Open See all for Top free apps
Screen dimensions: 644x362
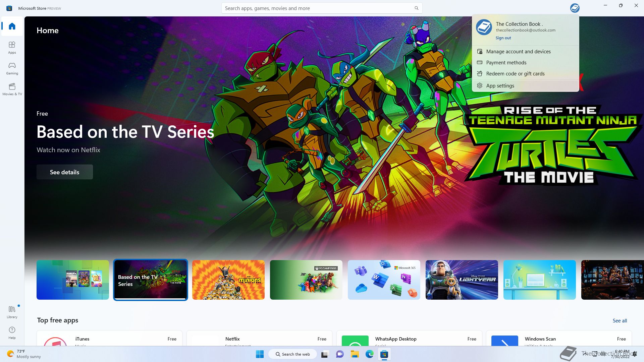click(x=620, y=320)
